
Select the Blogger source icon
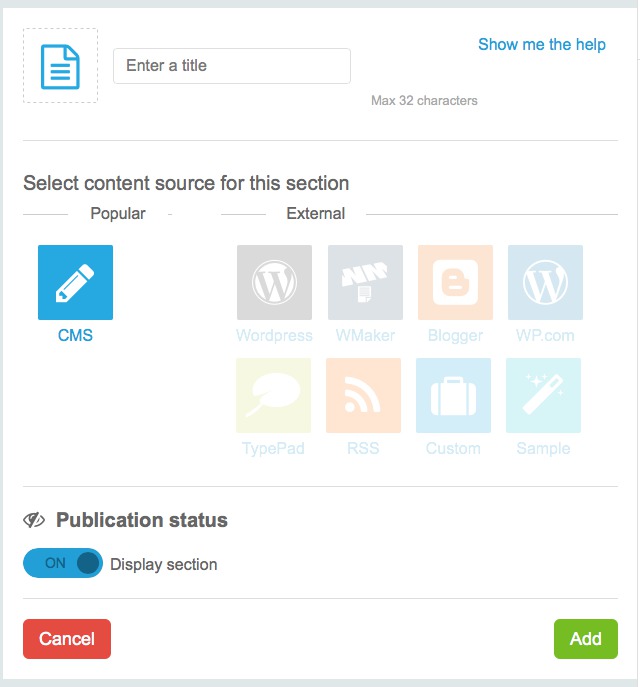(455, 283)
